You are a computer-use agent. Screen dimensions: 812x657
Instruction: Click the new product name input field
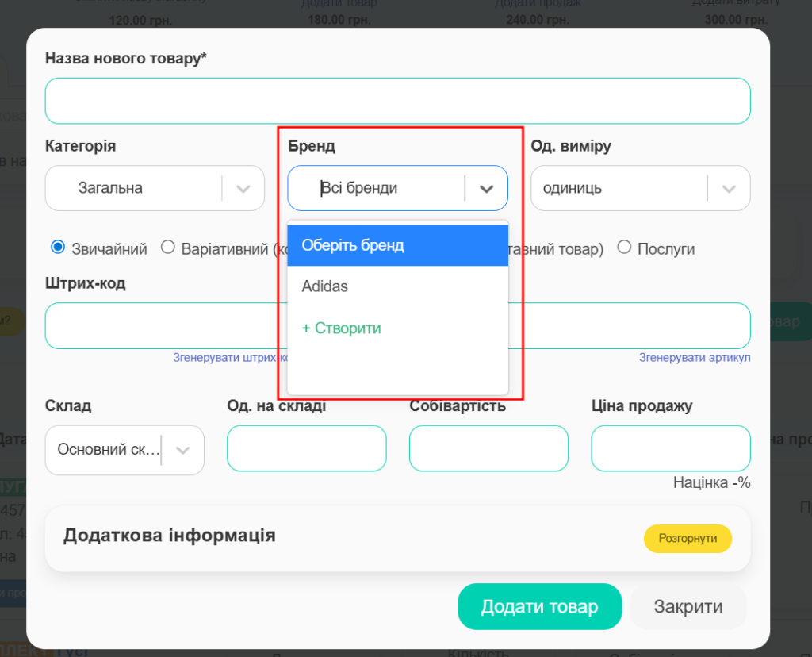(397, 101)
